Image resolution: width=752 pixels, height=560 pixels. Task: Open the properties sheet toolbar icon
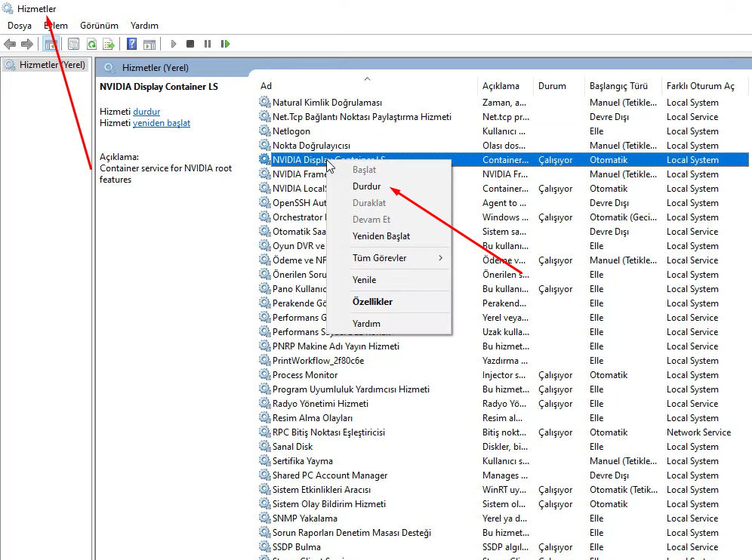[x=73, y=44]
